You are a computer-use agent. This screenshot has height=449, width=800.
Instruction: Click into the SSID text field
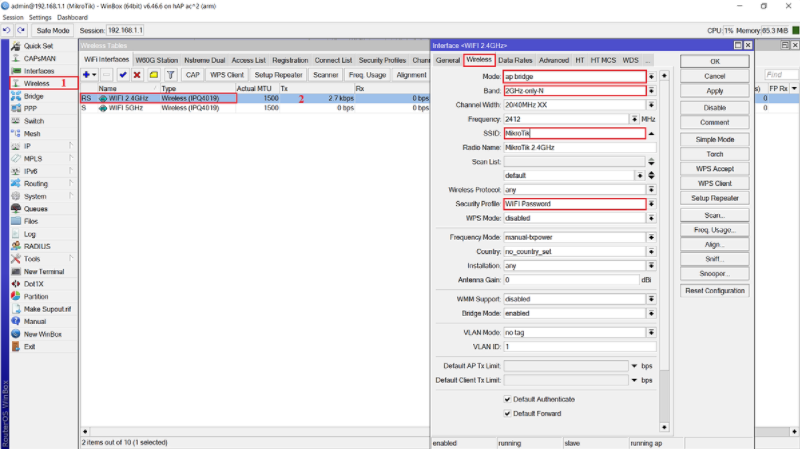(x=573, y=133)
